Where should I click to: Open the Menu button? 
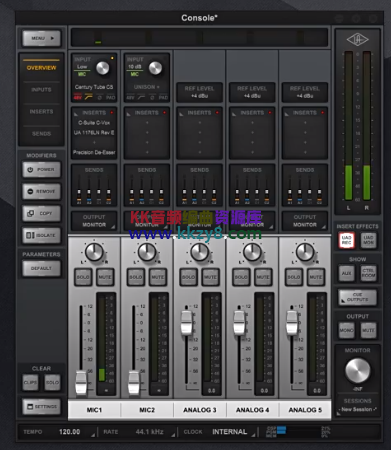42,38
